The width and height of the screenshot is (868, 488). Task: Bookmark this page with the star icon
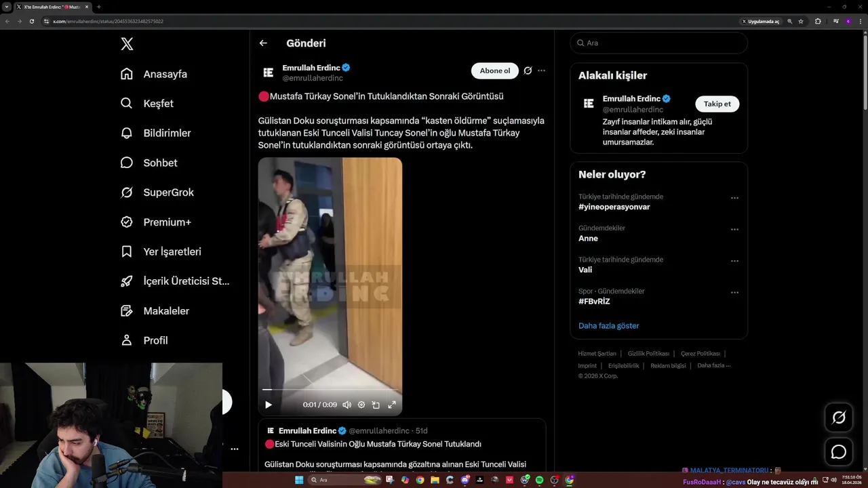click(801, 21)
